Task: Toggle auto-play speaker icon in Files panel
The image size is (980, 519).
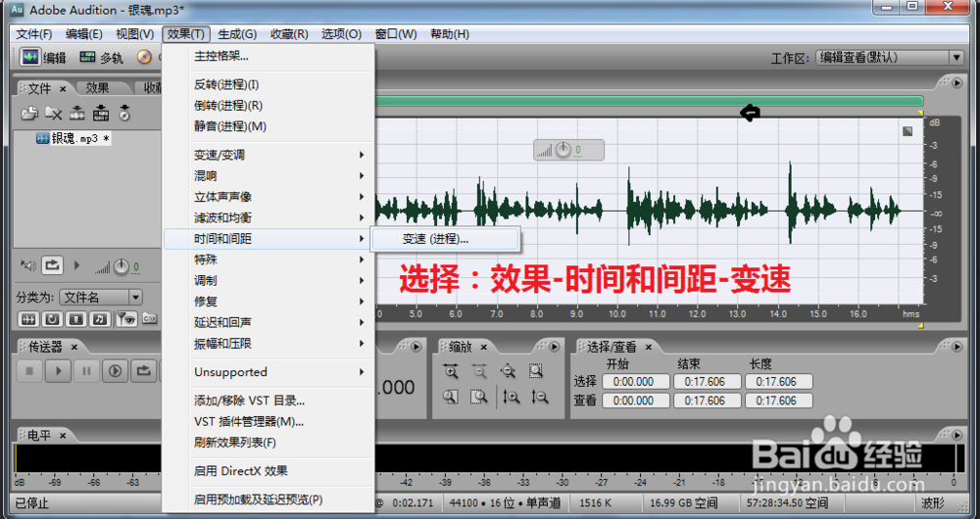Action: click(28, 266)
